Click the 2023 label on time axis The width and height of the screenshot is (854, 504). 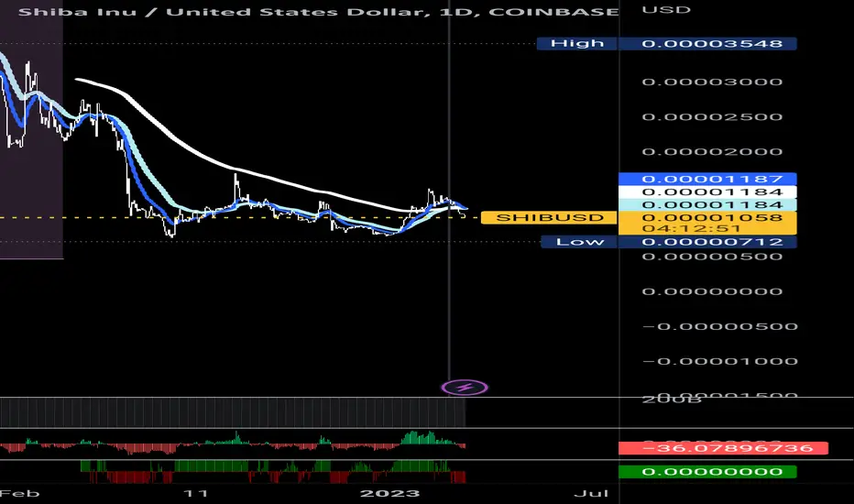point(390,493)
